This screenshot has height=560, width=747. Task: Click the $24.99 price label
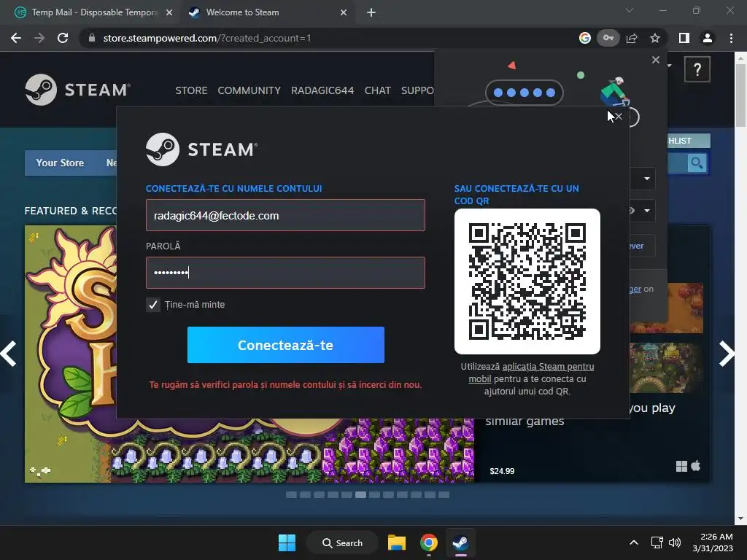(x=502, y=471)
